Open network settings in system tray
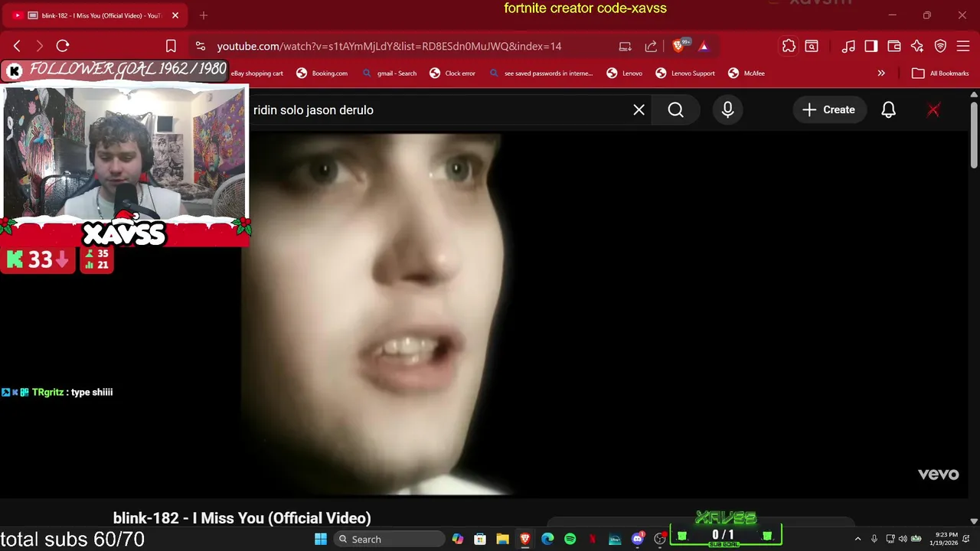Screen dimensions: 980x551 click(890, 540)
